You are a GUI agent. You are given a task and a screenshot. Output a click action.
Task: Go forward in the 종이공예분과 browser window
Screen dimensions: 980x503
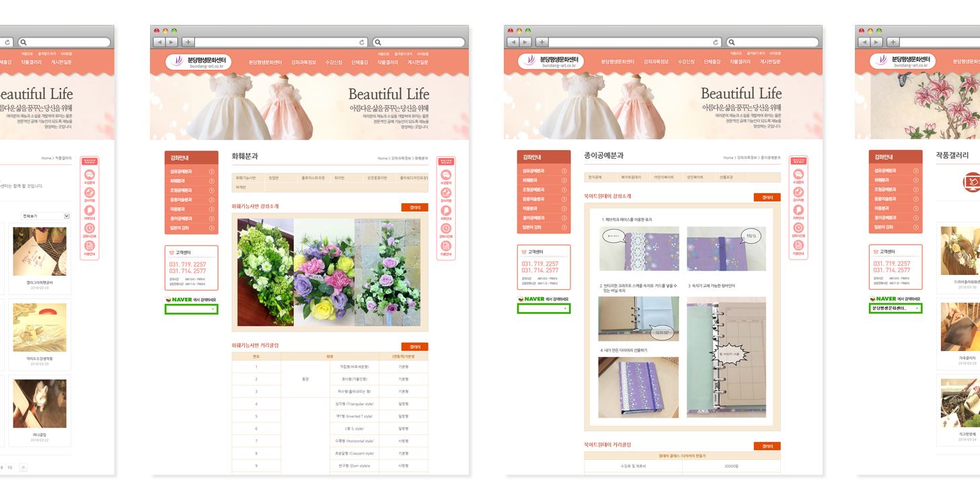[x=525, y=42]
